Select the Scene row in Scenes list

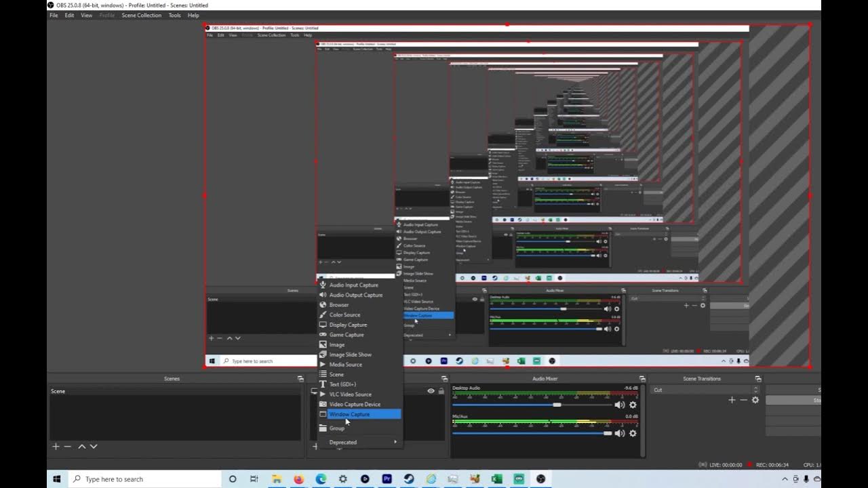click(175, 391)
